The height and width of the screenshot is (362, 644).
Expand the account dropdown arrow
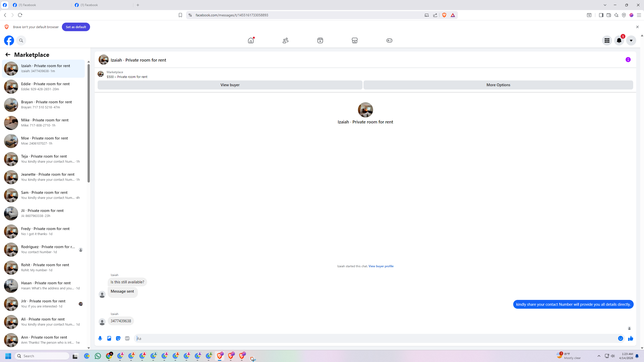pyautogui.click(x=631, y=40)
